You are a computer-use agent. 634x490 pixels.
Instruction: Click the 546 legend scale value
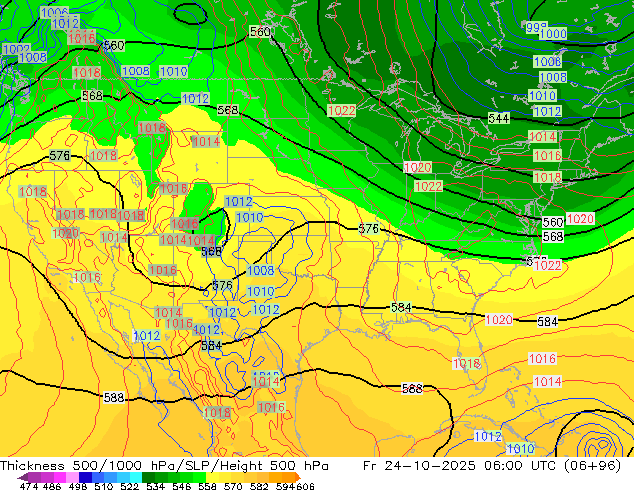(182, 486)
